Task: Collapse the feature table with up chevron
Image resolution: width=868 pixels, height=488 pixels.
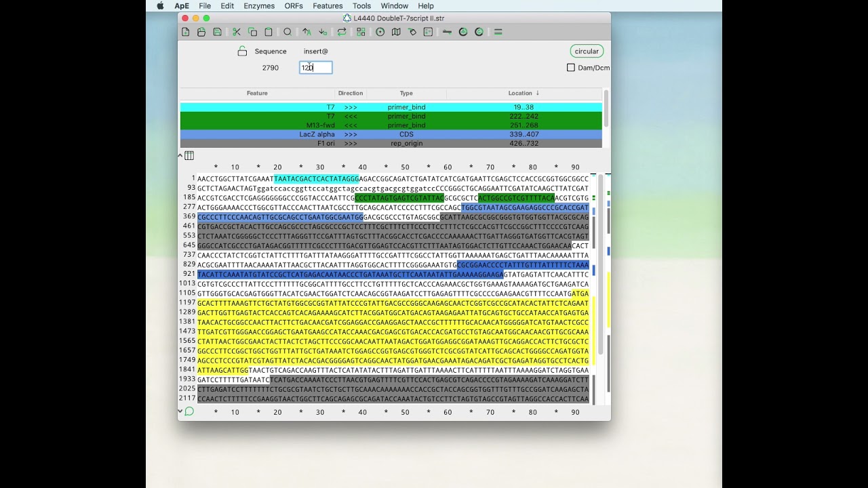Action: [180, 155]
